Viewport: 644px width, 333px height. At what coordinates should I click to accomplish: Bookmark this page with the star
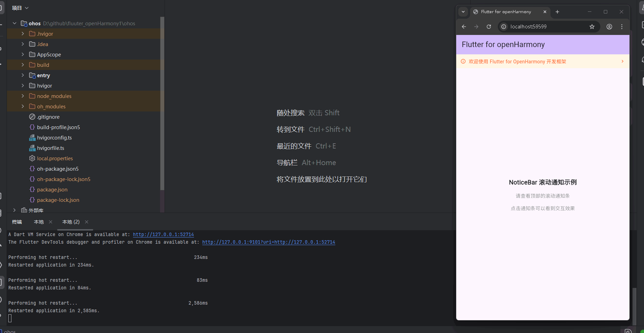click(592, 27)
